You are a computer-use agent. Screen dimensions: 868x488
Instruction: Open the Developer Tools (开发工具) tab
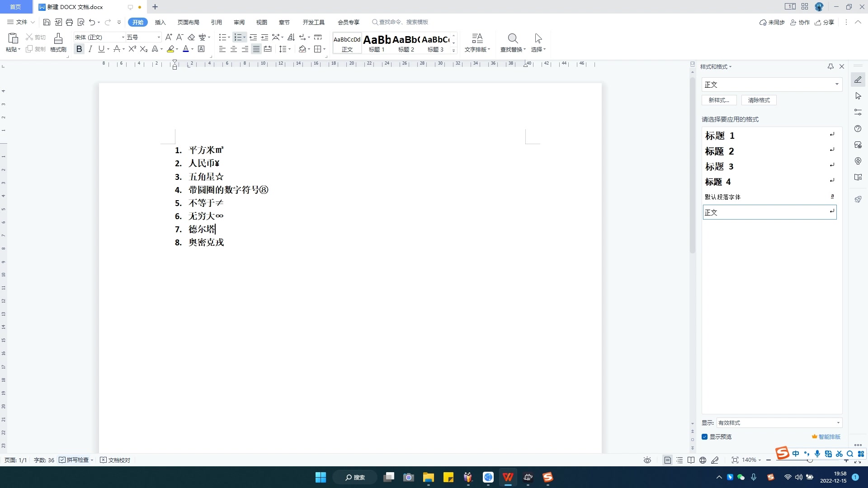313,22
